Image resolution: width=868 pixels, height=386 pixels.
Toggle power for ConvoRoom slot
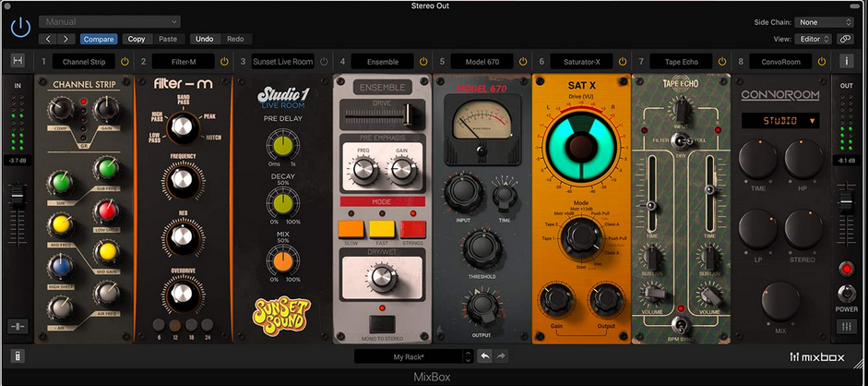822,62
